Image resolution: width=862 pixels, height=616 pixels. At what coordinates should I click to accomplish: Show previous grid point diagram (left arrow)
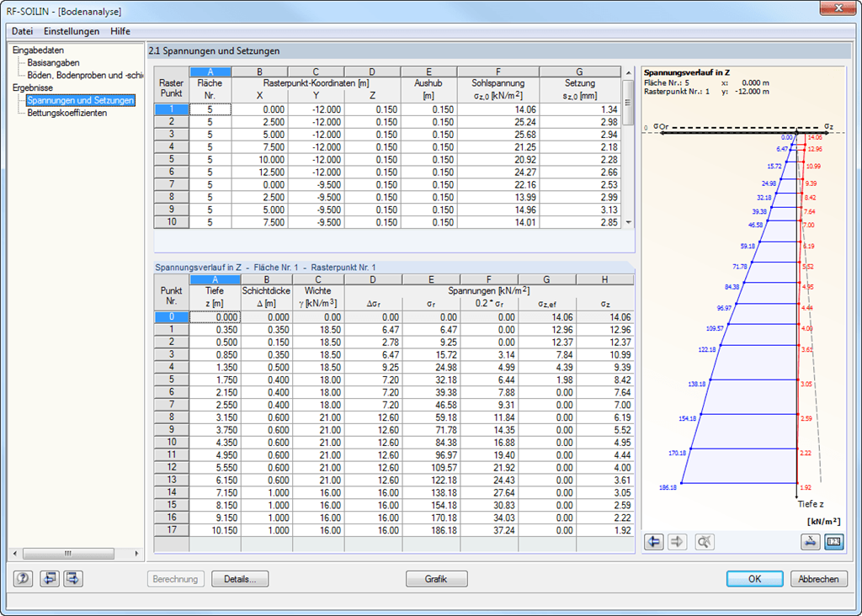point(653,542)
